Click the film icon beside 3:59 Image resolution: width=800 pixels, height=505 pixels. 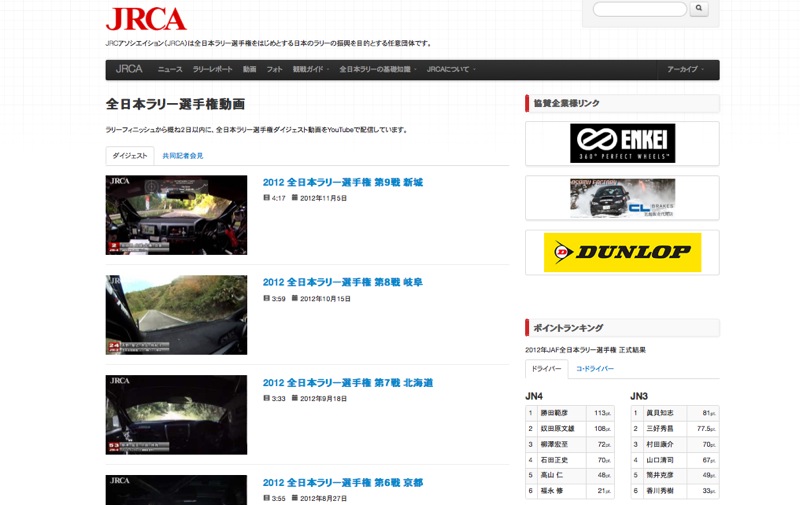[x=266, y=298]
